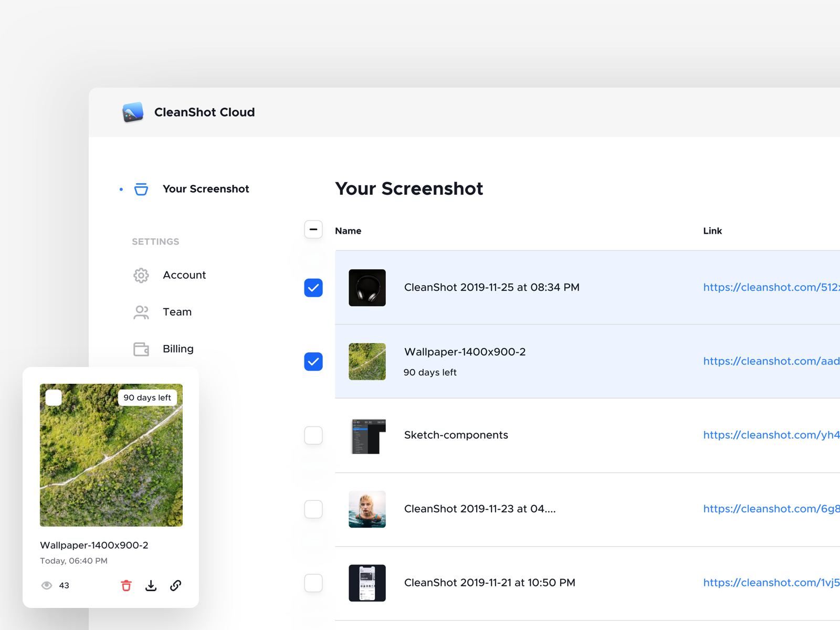Copy the Wallpaper link via link icon

[175, 585]
